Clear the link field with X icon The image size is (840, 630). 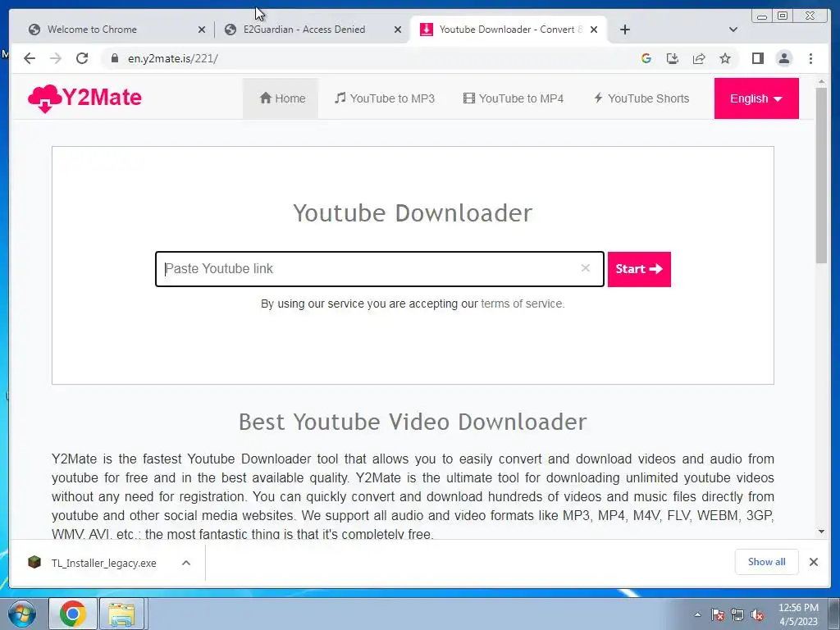(x=585, y=268)
